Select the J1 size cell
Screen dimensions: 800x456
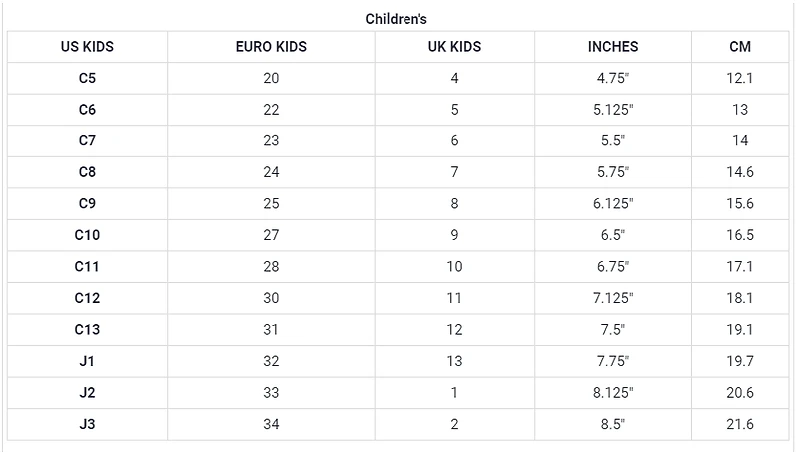(87, 361)
